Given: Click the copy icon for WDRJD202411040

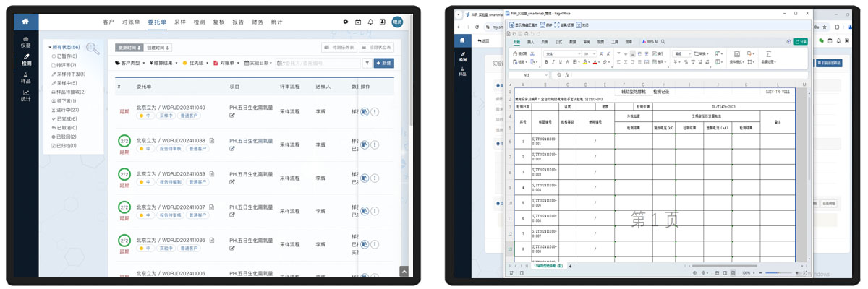Looking at the screenshot, I should 365,112.
